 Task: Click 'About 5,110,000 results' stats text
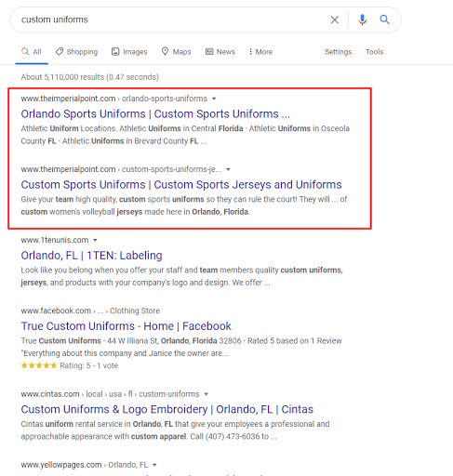point(89,77)
